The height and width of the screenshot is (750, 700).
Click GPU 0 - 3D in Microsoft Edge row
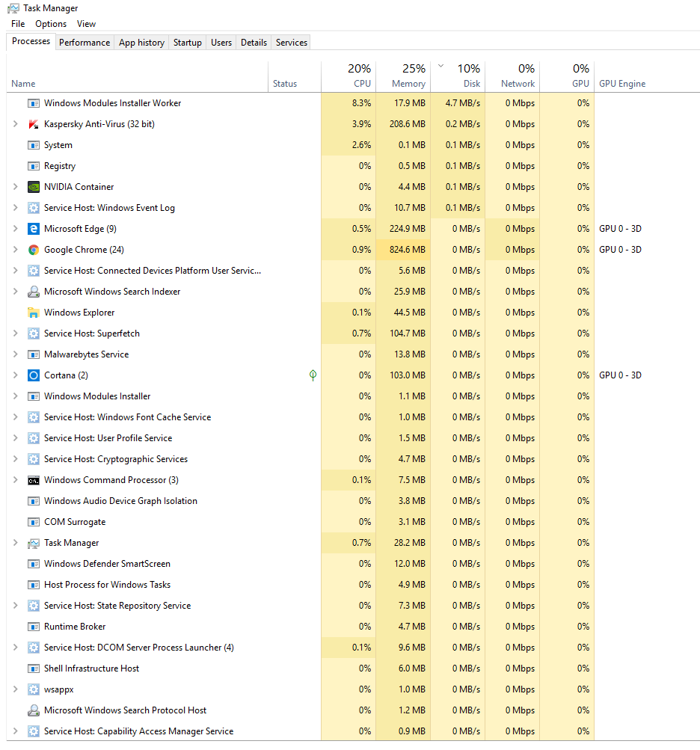tap(620, 229)
